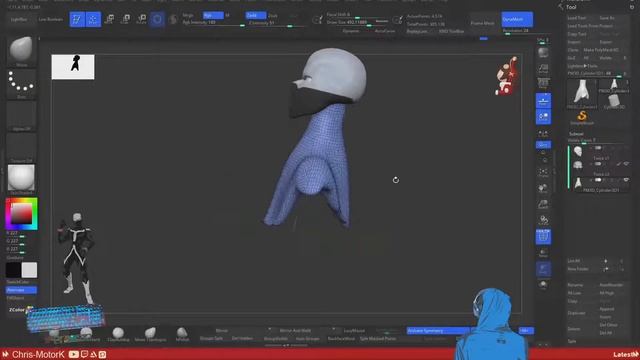640x360 pixels.
Task: Open the Dots stroke type selector
Action: click(21, 83)
